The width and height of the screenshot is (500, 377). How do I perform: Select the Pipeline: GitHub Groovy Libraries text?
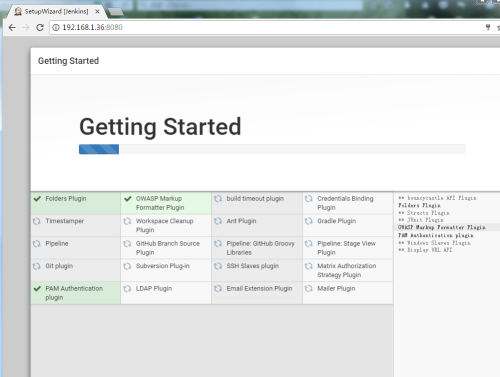[x=261, y=248]
